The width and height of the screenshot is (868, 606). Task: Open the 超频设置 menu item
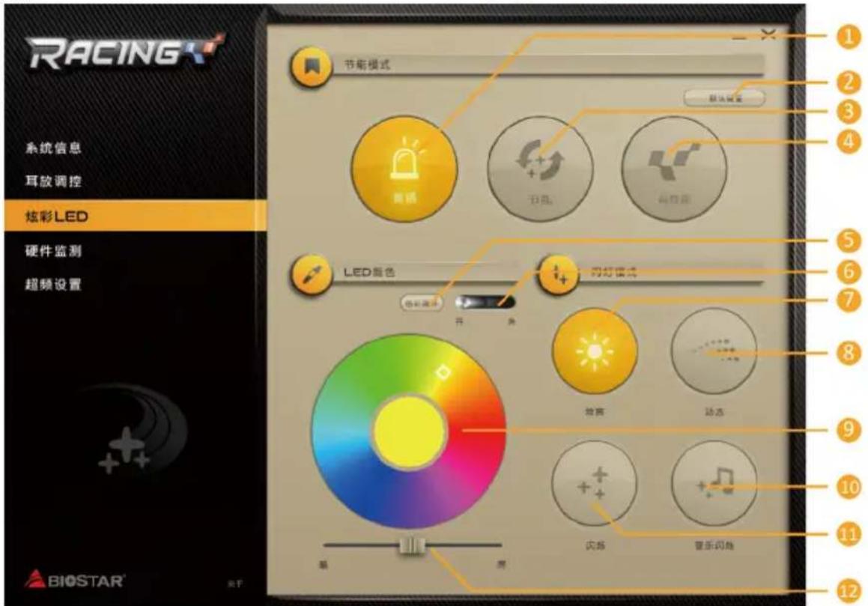[x=53, y=285]
